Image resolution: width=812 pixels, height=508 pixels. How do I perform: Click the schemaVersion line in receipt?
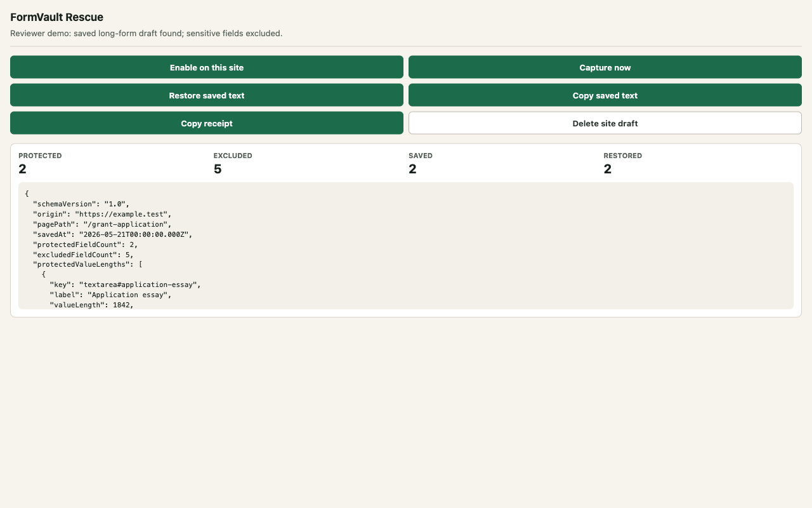(81, 204)
